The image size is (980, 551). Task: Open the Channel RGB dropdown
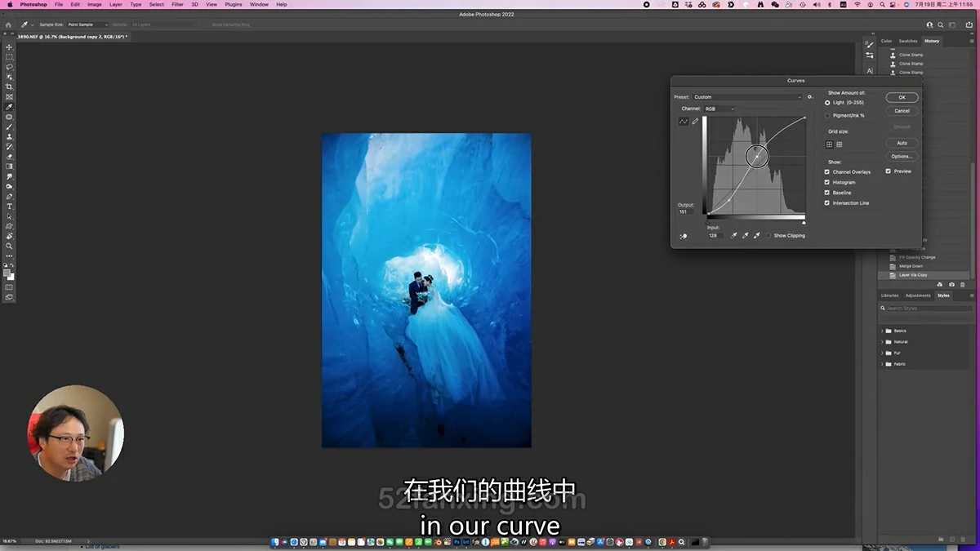719,109
